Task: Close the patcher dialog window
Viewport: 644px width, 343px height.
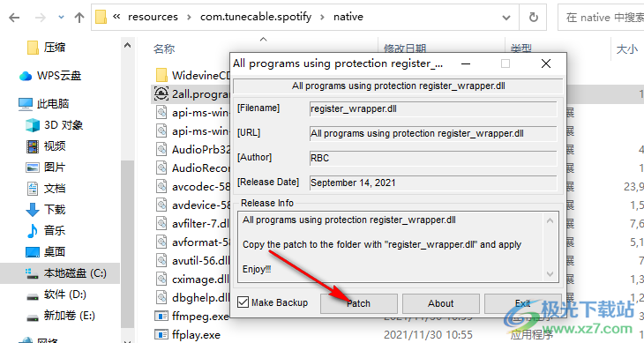Action: 546,63
